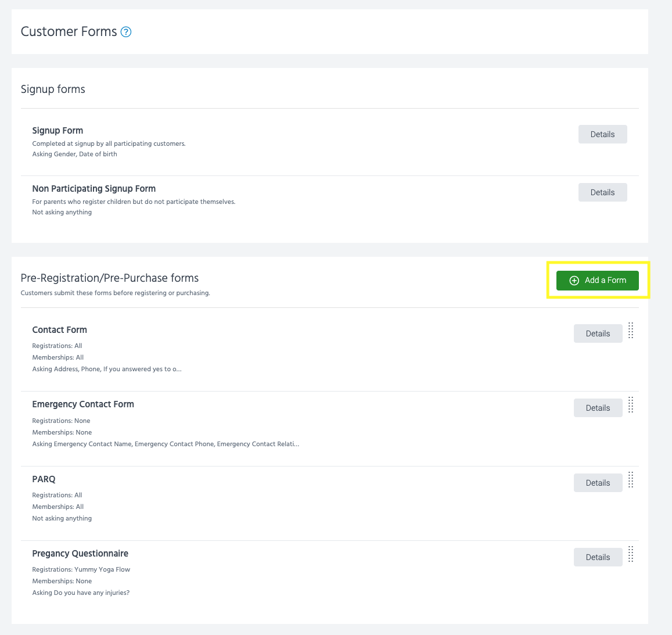Open the Customer Forms help icon
Screen dimensions: 672x635
point(126,32)
